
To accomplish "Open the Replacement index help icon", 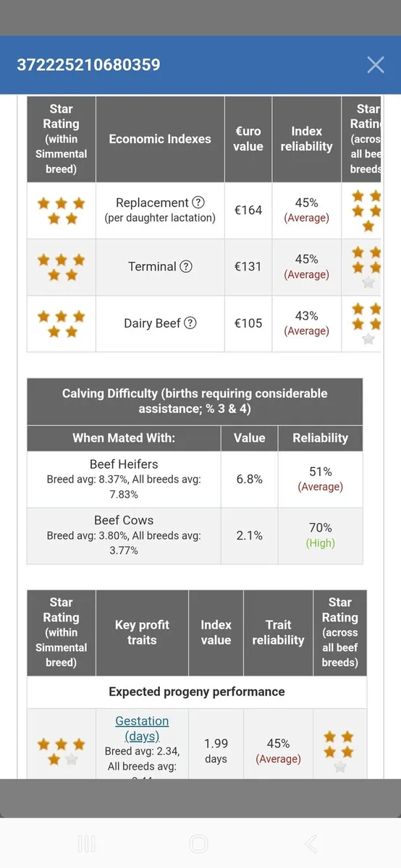I will tap(198, 203).
